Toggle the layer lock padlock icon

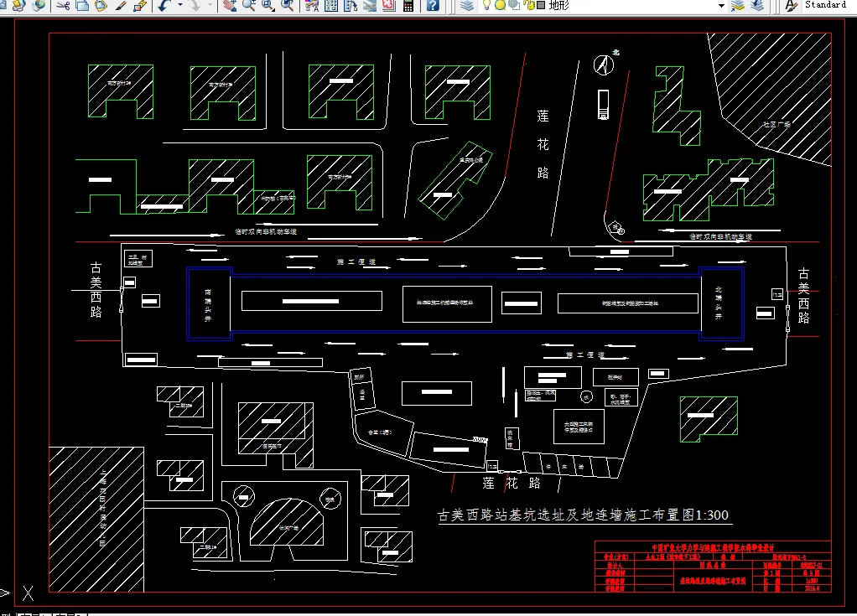point(528,6)
